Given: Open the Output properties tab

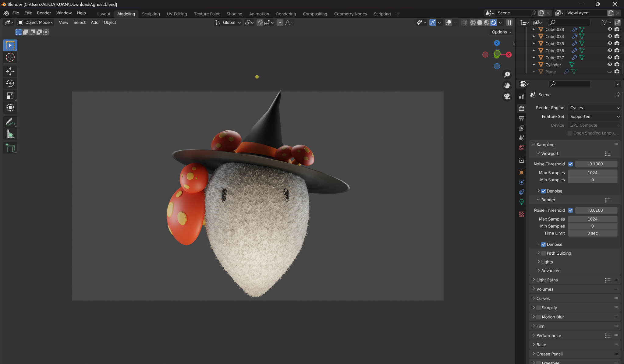Looking at the screenshot, I should click(x=522, y=118).
